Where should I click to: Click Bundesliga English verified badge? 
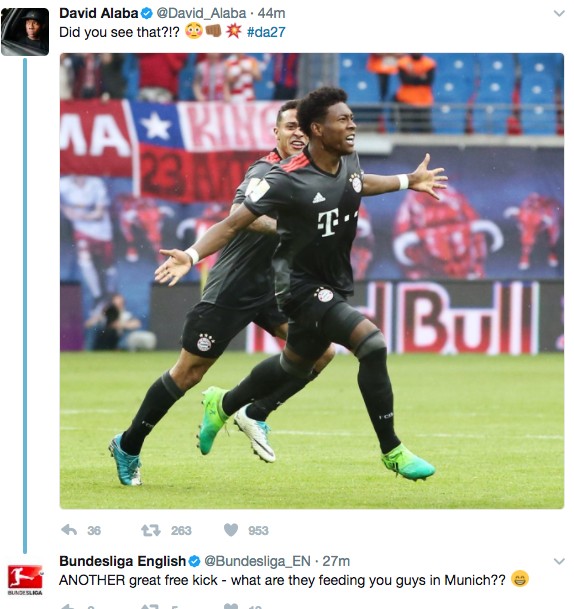coord(195,562)
